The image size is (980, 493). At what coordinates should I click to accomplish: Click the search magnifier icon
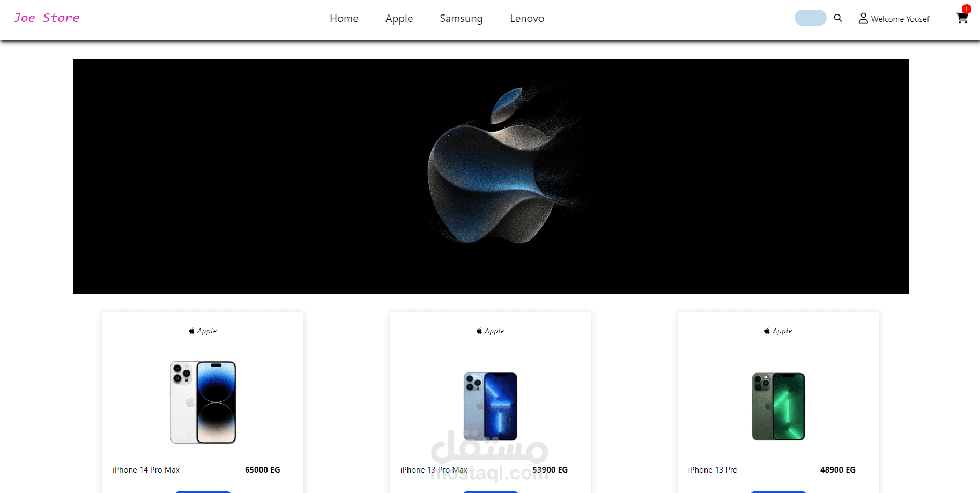click(x=838, y=18)
